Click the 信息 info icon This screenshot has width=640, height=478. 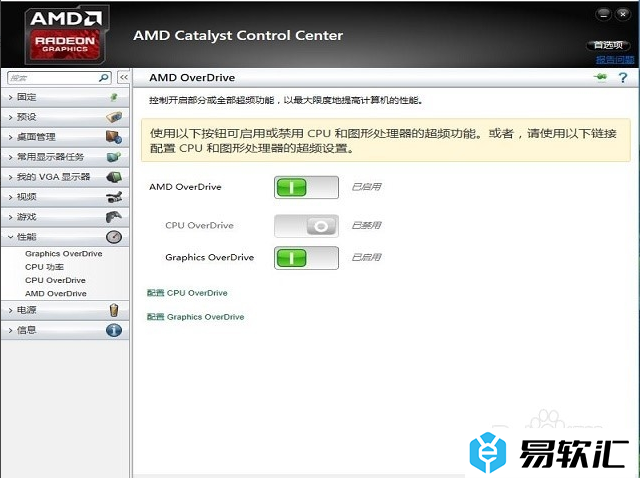[x=114, y=330]
